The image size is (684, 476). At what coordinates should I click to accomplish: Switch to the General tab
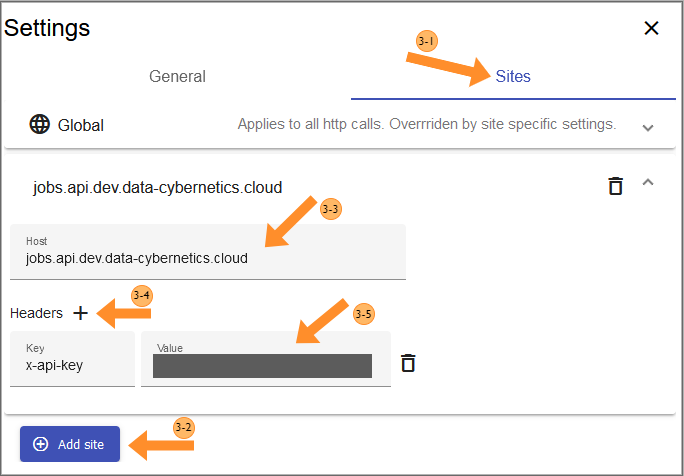tap(177, 77)
